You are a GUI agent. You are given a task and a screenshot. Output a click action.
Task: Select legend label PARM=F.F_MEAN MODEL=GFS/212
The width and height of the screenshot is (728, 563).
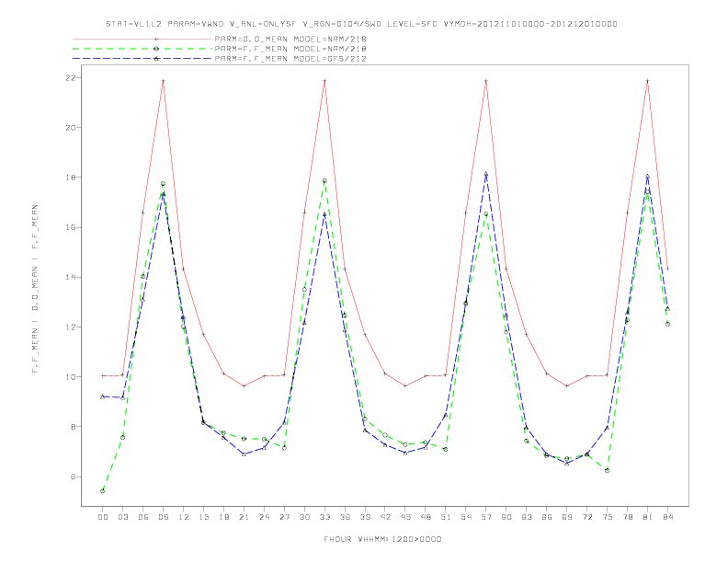290,59
